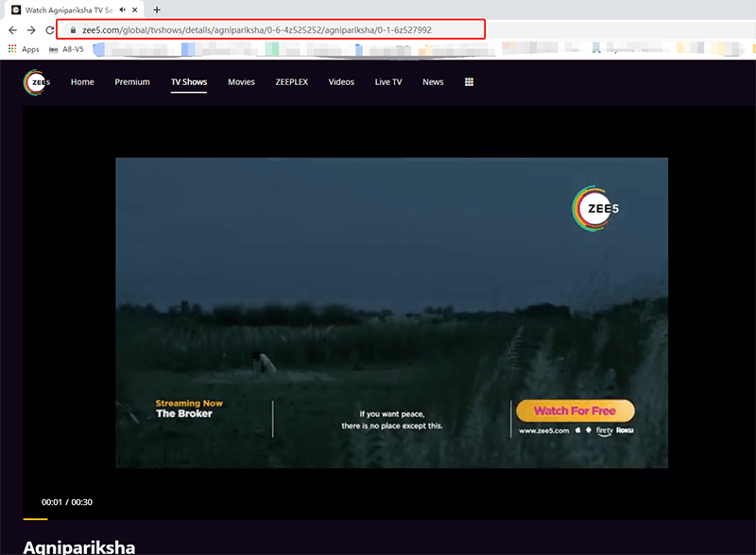Open the Premium section
This screenshot has height=555, width=756.
coord(132,82)
